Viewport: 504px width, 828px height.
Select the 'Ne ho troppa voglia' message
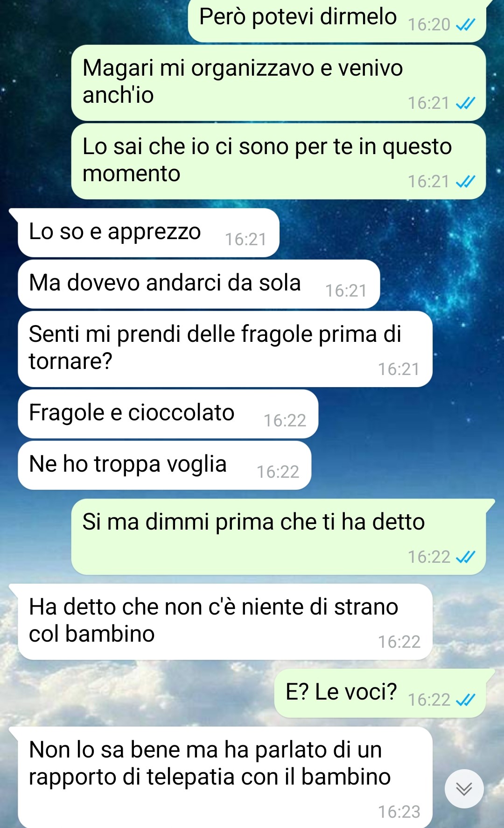click(164, 466)
